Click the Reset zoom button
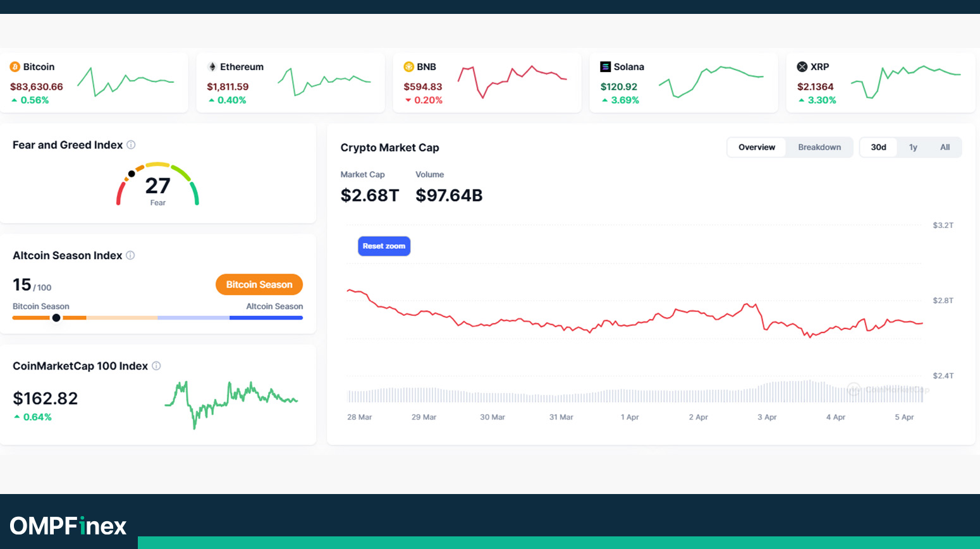Screen dimensions: 980x549 click(x=384, y=246)
